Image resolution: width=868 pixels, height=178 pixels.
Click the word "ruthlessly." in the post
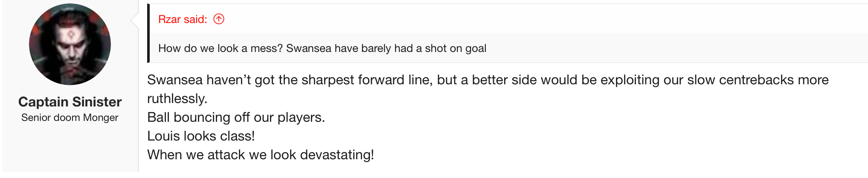[x=177, y=99]
